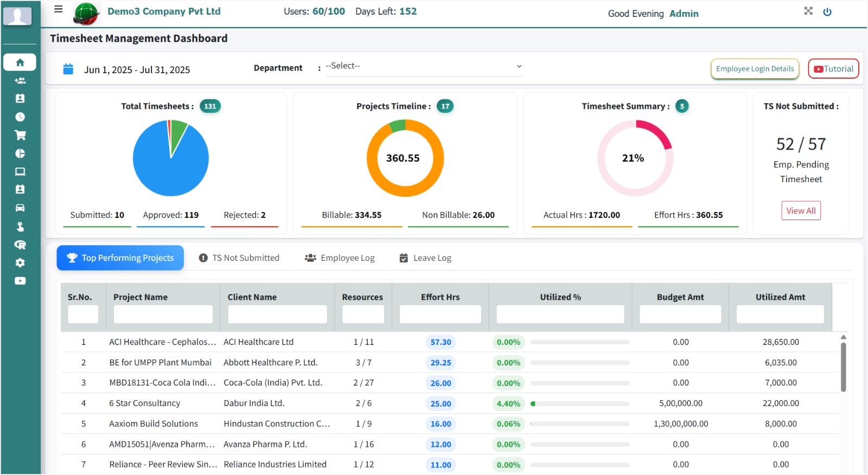Click the Projects Timeline donut chart
Image resolution: width=868 pixels, height=475 pixels.
pos(405,158)
